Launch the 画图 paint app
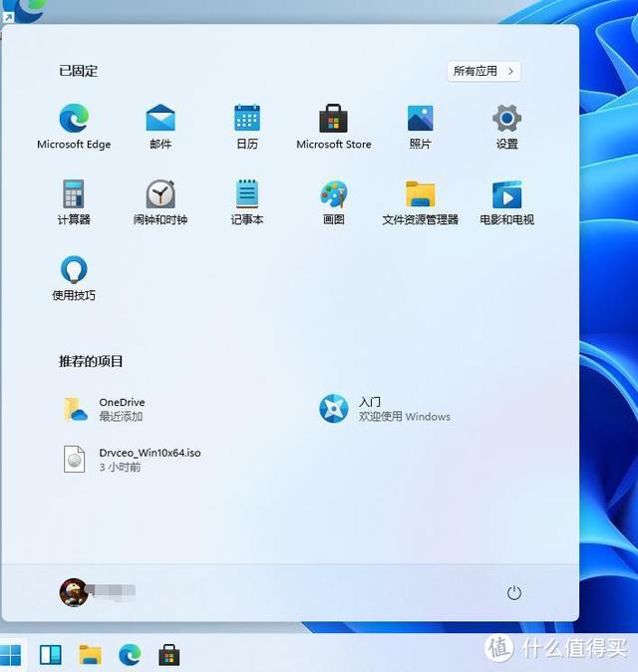The image size is (638, 672). (x=333, y=201)
